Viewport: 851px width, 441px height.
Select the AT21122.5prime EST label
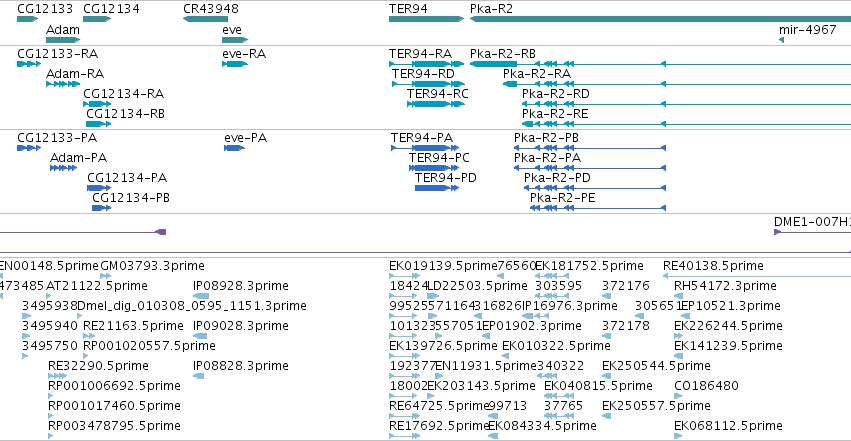[97, 286]
